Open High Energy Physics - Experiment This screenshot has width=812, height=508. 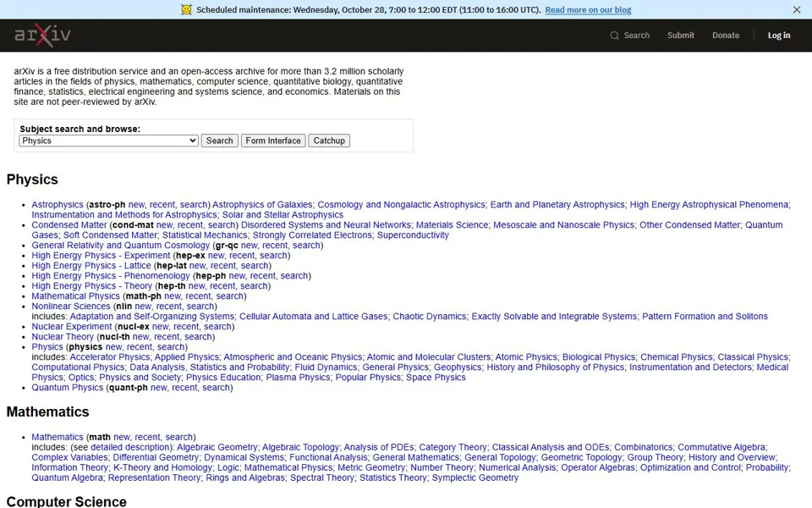101,256
